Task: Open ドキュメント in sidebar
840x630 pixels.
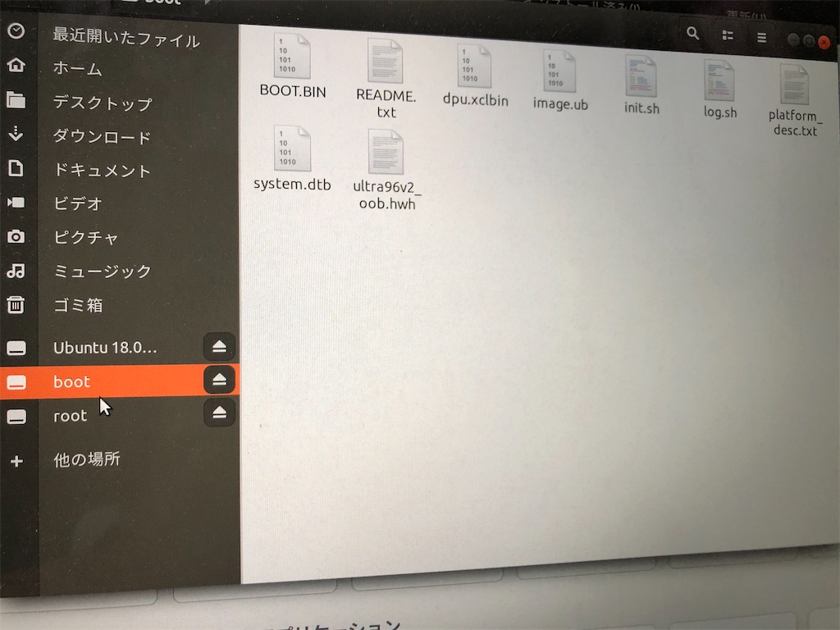Action: point(102,171)
